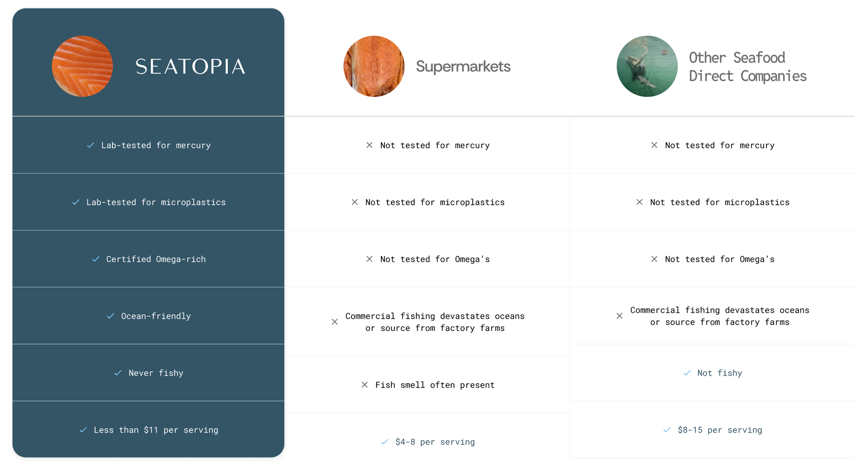Click the Seatopia salmon fillet image
This screenshot has height=467, width=868.
[82, 66]
